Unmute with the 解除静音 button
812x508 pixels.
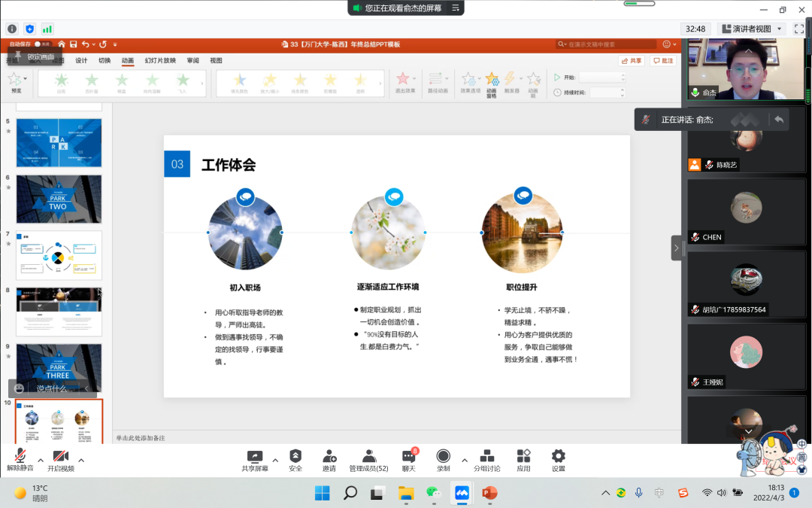point(20,460)
